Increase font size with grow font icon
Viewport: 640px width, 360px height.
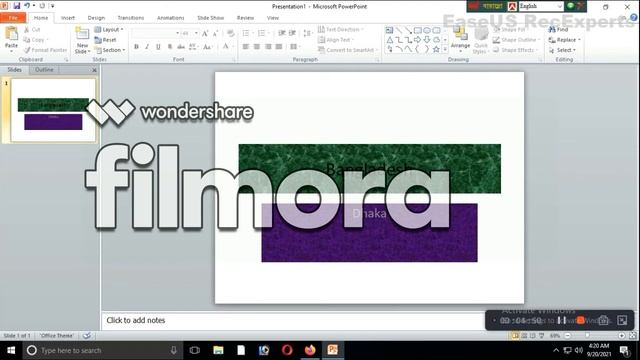205,33
